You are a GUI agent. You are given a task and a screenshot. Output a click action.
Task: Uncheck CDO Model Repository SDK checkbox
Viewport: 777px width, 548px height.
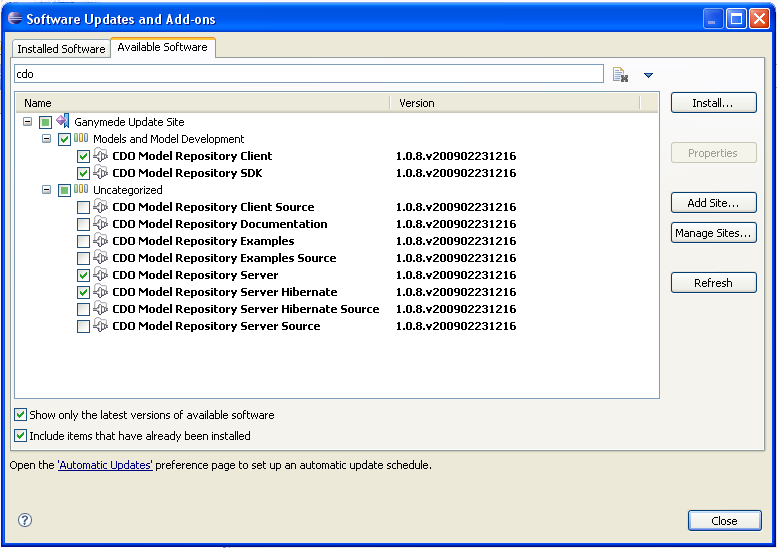pyautogui.click(x=83, y=173)
